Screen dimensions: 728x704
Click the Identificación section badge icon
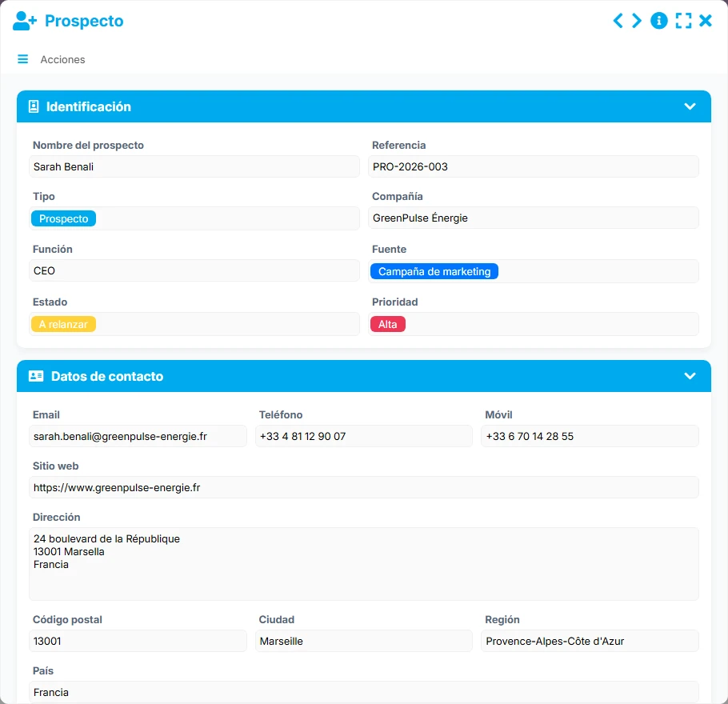coord(34,106)
